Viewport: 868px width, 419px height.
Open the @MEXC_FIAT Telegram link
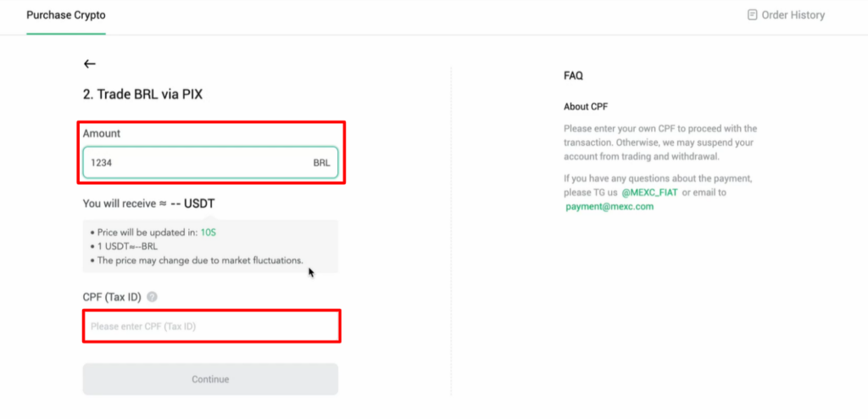point(649,193)
